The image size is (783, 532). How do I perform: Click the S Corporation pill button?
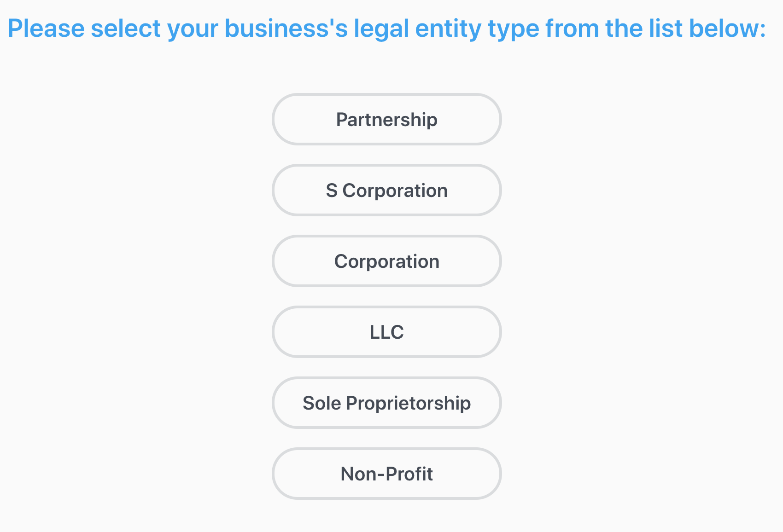point(386,190)
